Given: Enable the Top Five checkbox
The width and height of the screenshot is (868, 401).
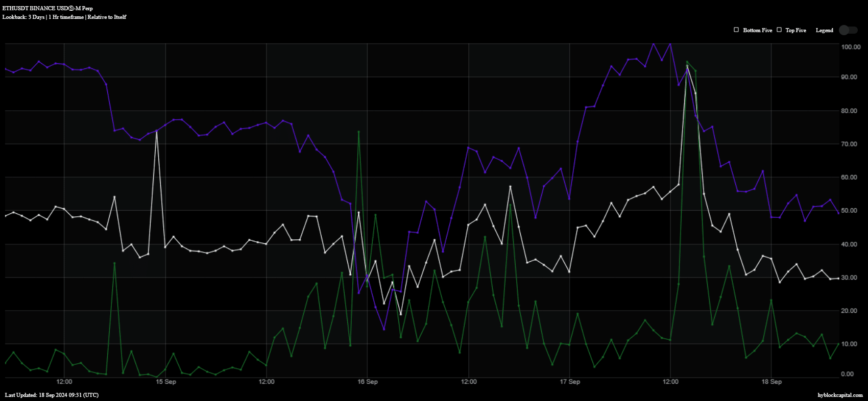Looking at the screenshot, I should pyautogui.click(x=779, y=30).
